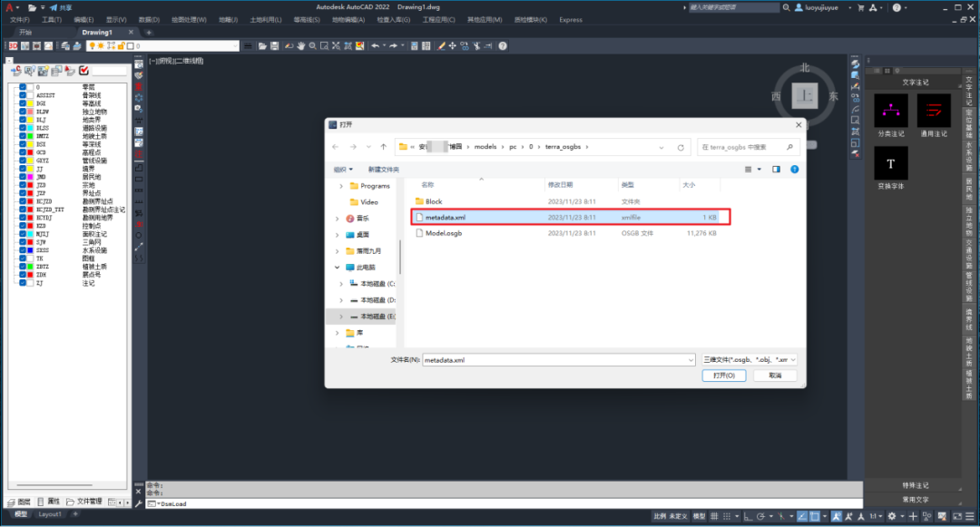The image size is (980, 527).
Task: Click the Undo arrow in the toolbar
Action: (375, 46)
